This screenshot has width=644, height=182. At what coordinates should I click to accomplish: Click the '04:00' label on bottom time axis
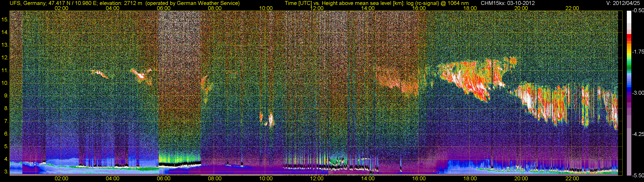pyautogui.click(x=112, y=179)
